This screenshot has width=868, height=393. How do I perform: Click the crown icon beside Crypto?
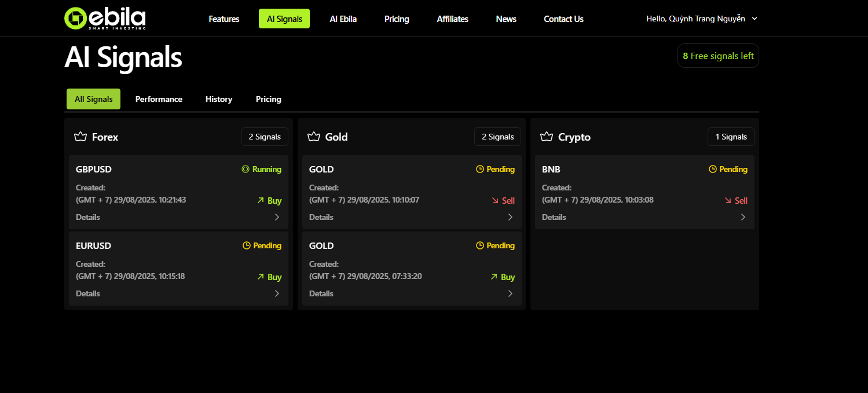[x=547, y=137]
